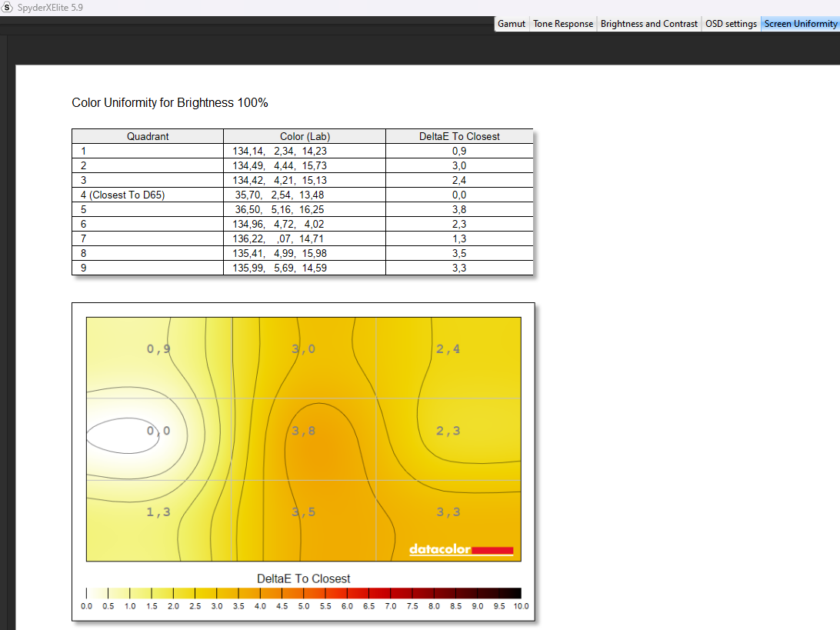Viewport: 840px width, 630px height.
Task: Click the 0,0 label on the heatmap
Action: [158, 431]
